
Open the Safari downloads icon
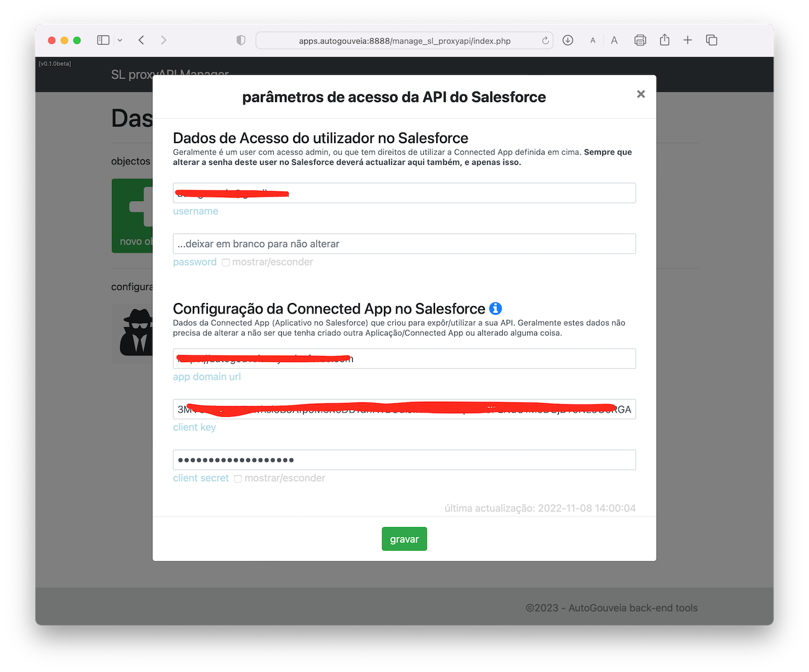click(568, 40)
